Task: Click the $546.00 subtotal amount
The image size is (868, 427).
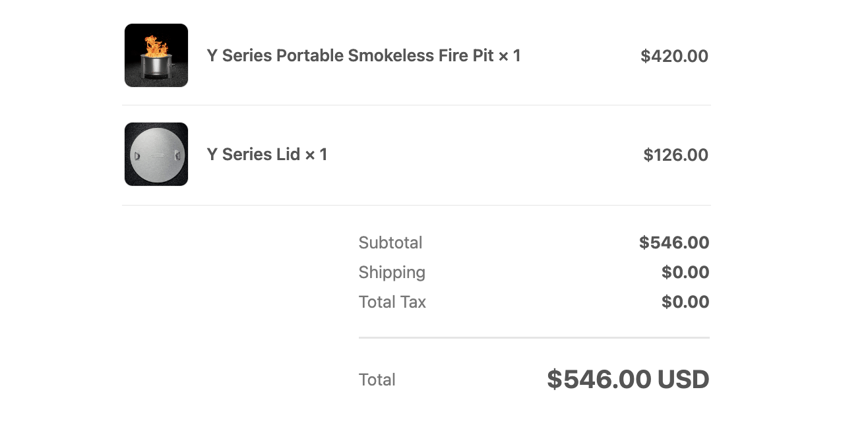Action: click(x=674, y=242)
